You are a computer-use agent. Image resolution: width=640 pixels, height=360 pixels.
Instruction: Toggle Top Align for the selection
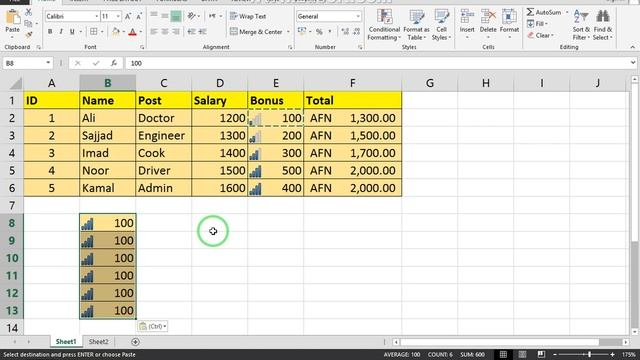pyautogui.click(x=154, y=16)
